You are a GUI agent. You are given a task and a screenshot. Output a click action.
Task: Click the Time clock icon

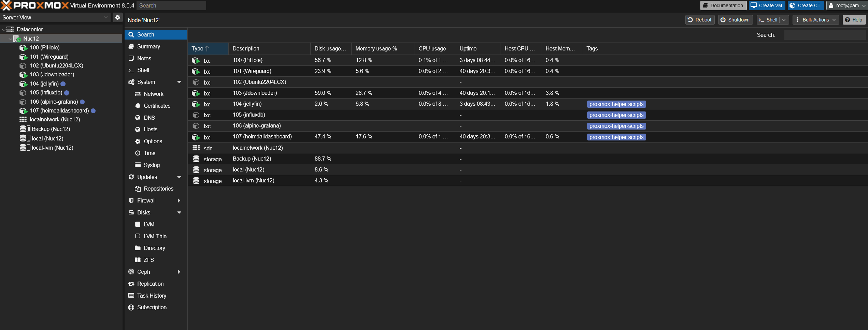coord(138,153)
